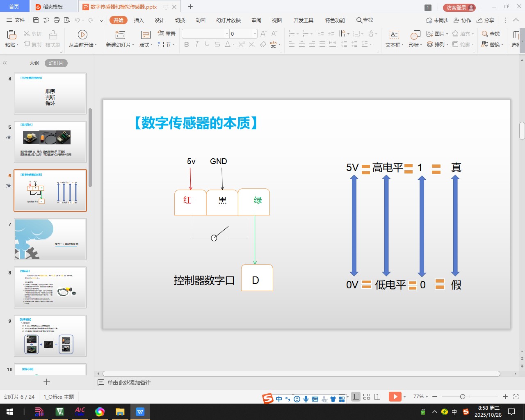This screenshot has width=525, height=420.
Task: Click the 访客登录 login button
Action: point(459,7)
